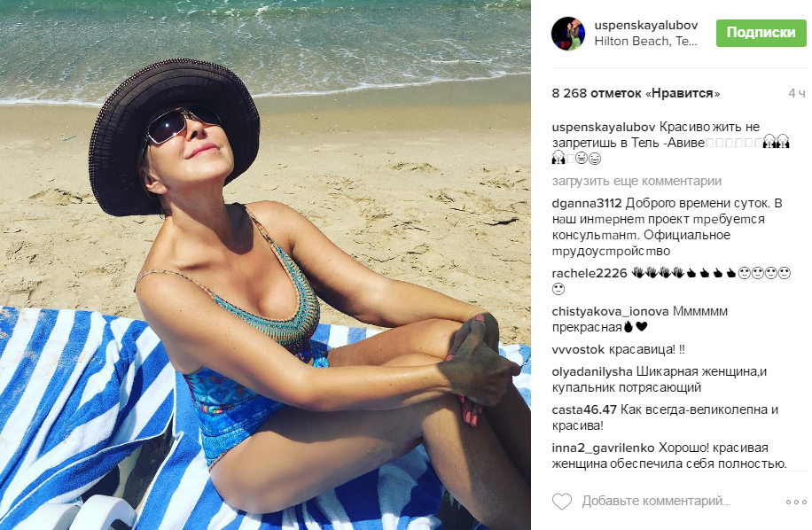Click uspenskayalubov username in the caption
Viewport: 812px width, 530px height.
(x=604, y=127)
